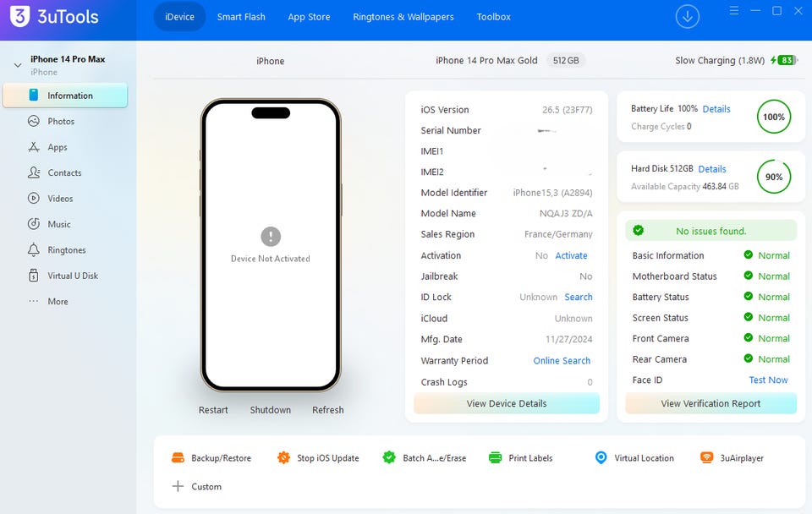This screenshot has height=514, width=812.
Task: Click the 90% hard disk usage ring
Action: (x=774, y=177)
